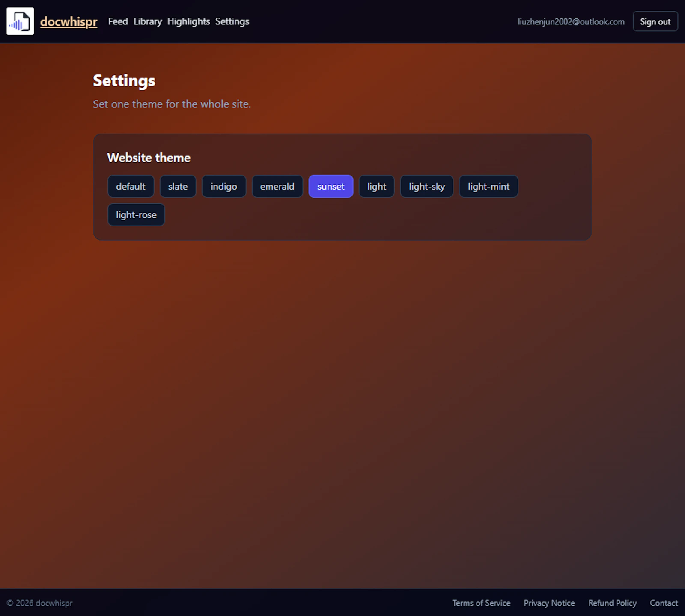Apply the emerald theme
This screenshot has height=616, width=685.
(277, 186)
